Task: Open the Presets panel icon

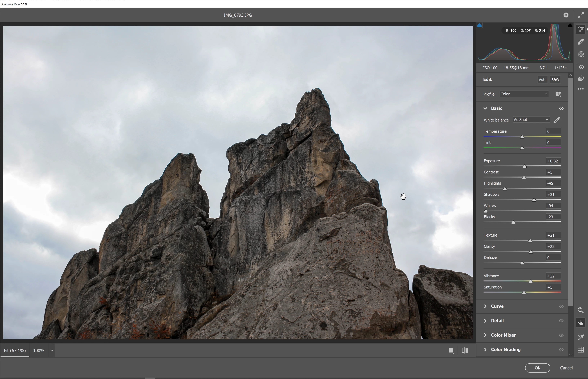Action: point(581,78)
